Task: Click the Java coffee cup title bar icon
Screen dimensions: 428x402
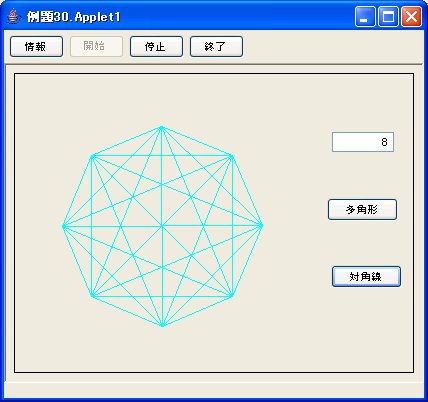Action: click(13, 17)
